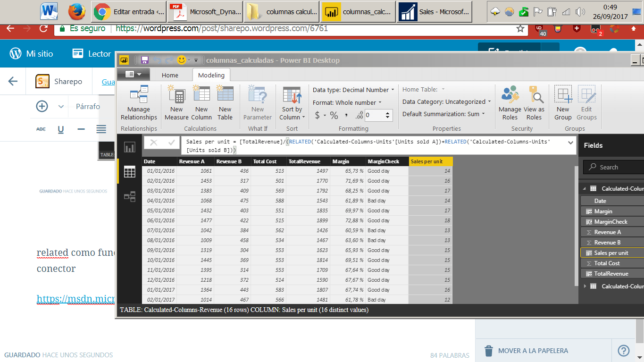The width and height of the screenshot is (644, 362).
Task: Search fields in the Fields pane
Action: 614,167
